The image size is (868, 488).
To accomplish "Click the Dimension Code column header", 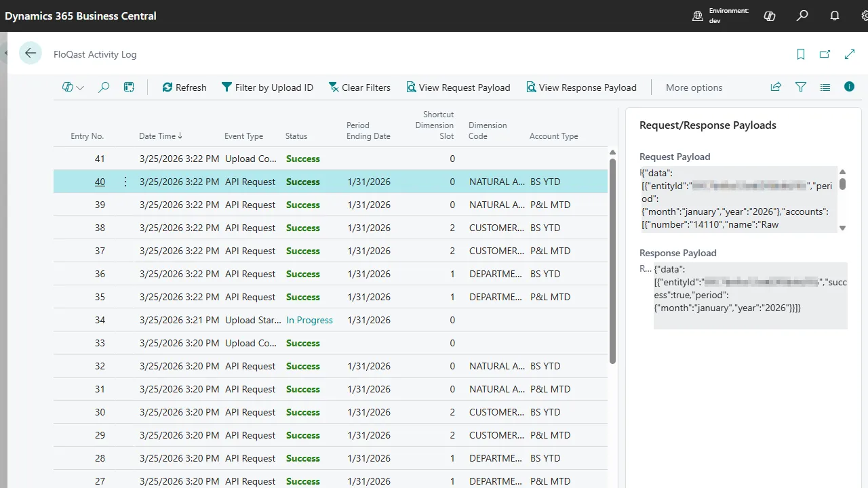I will [488, 131].
